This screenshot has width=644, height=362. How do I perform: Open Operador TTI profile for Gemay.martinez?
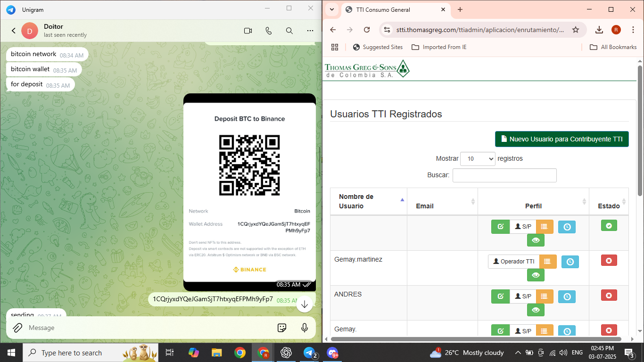tap(513, 262)
